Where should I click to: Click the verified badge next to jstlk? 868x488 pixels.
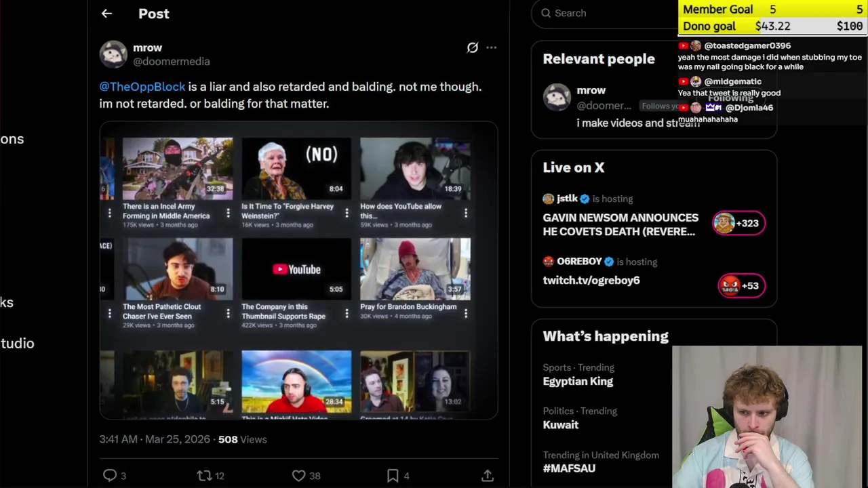click(x=585, y=199)
